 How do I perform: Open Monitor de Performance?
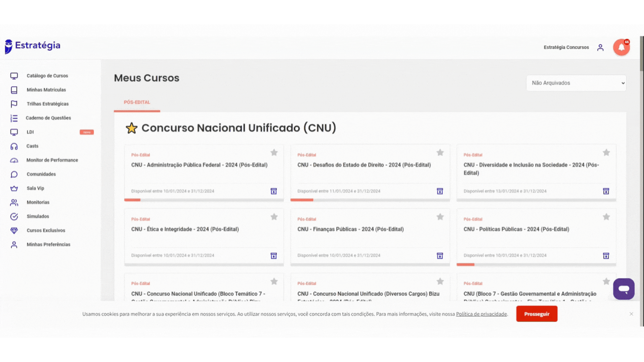pos(52,160)
